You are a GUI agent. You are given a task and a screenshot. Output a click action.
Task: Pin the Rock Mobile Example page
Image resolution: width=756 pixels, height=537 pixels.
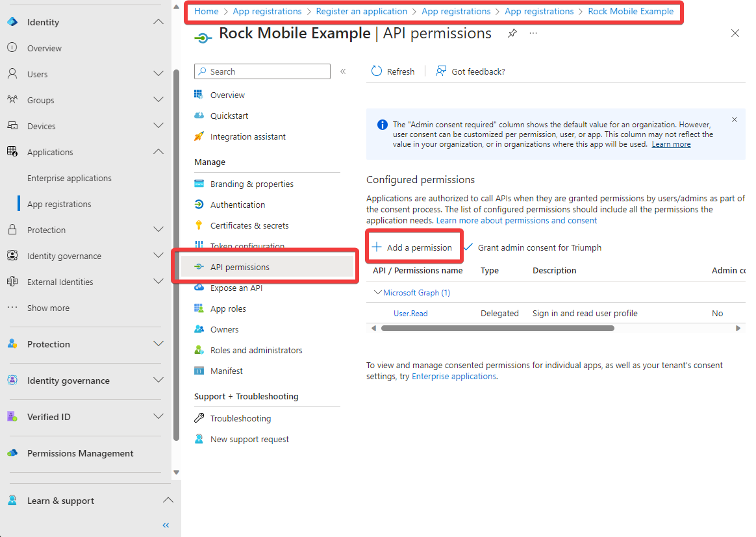pyautogui.click(x=512, y=33)
